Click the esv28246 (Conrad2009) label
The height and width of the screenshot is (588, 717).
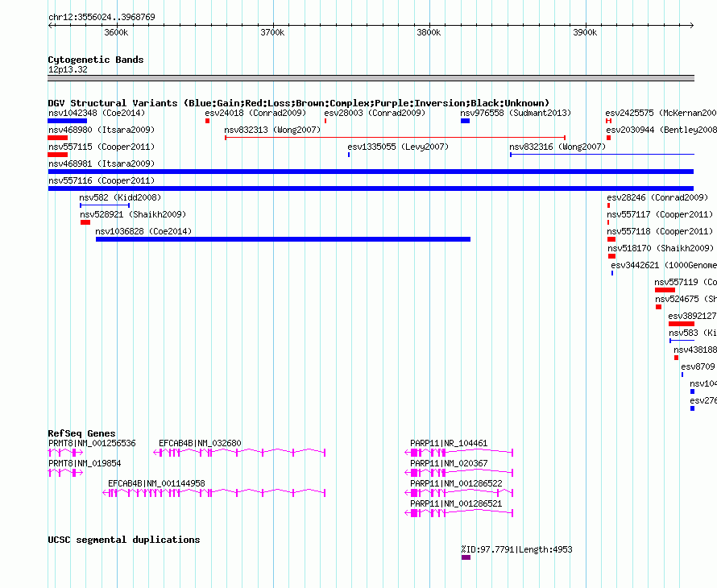[657, 197]
